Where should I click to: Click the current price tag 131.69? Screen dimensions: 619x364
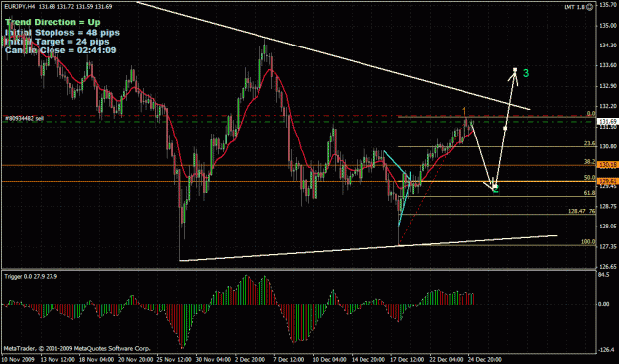click(x=608, y=121)
